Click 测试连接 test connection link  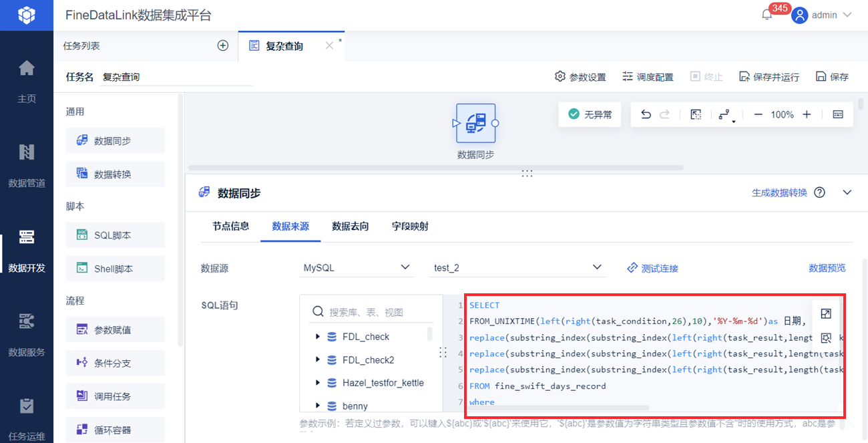point(652,268)
